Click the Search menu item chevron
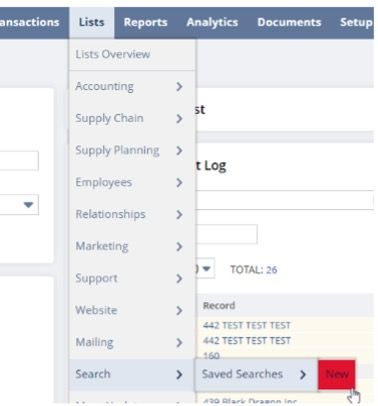378x406 pixels. pos(179,375)
